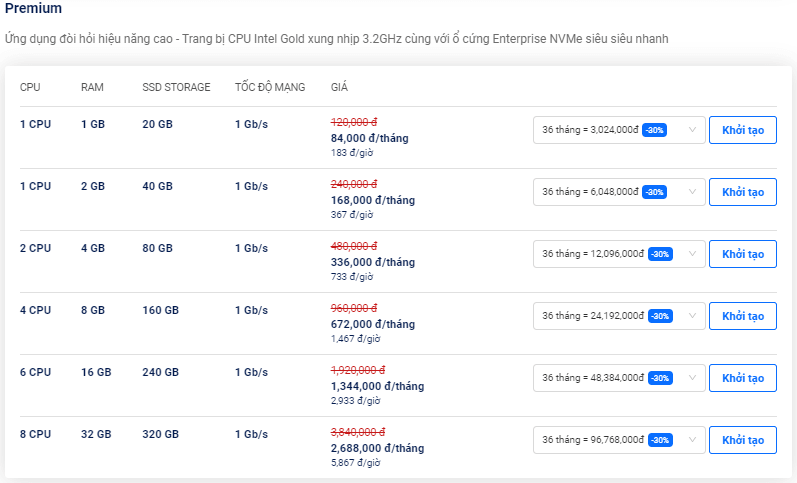Click the 240 GB storage cell
797x483 pixels.
[x=160, y=372]
